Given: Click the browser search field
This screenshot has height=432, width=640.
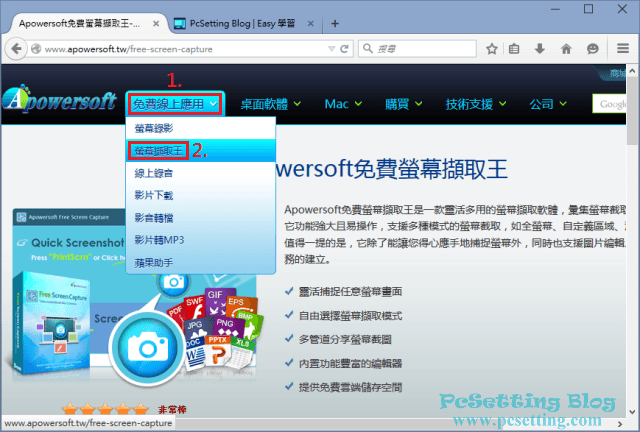Looking at the screenshot, I should point(420,47).
